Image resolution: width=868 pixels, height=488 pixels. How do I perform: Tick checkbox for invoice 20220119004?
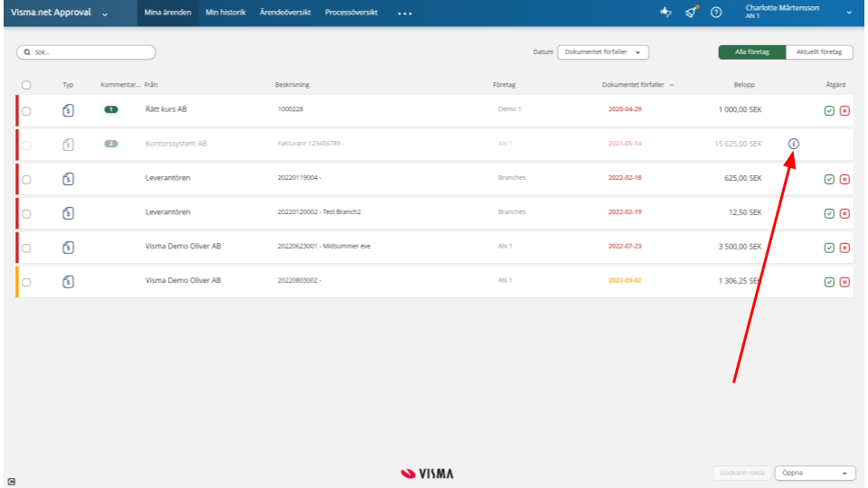(26, 180)
